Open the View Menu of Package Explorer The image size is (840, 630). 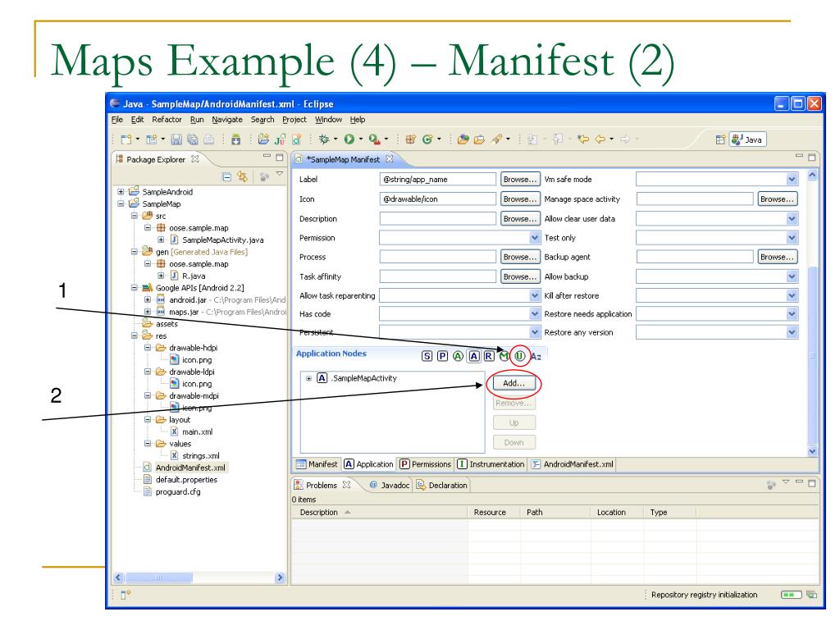click(280, 174)
